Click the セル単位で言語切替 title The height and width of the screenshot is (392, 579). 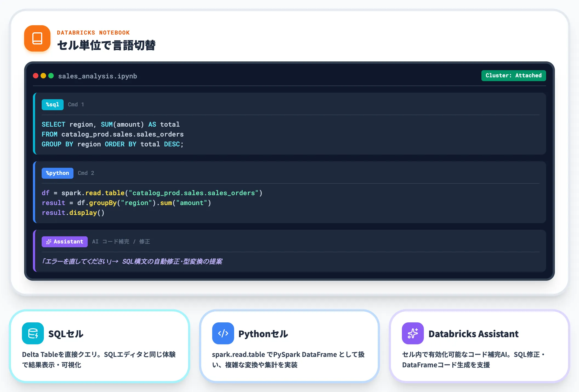[106, 45]
